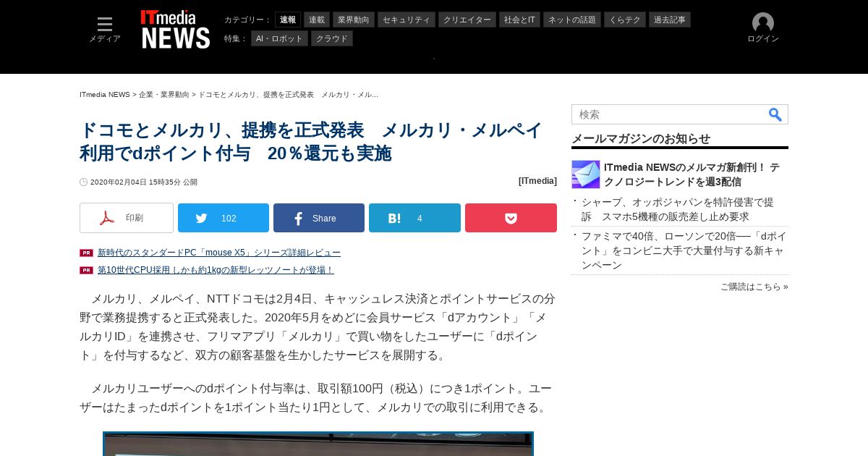Open セキュリティ category
Image resolution: width=868 pixels, height=456 pixels.
(x=407, y=20)
